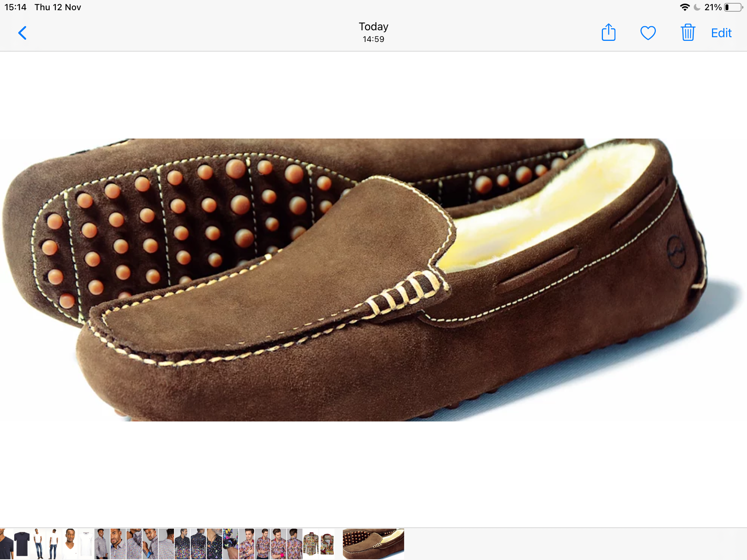Tap the Wi-Fi status icon
Viewport: 747px width, 560px height.
(x=685, y=7)
